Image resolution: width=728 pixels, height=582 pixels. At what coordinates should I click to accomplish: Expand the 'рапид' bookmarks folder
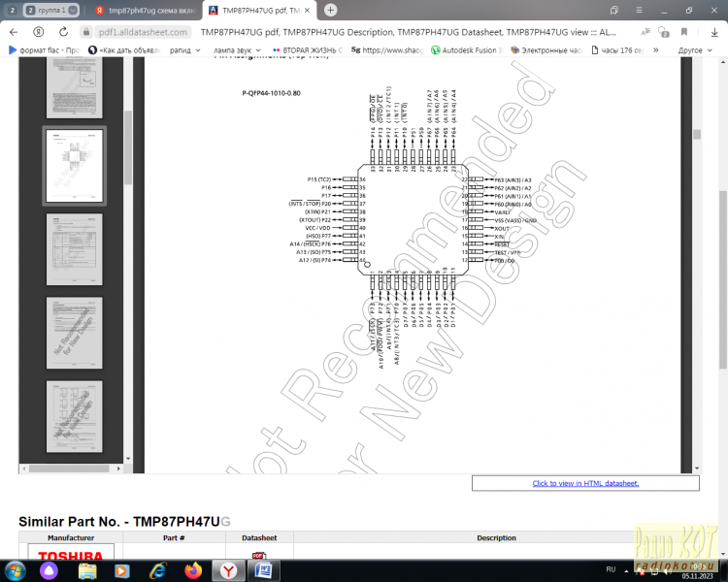[185, 50]
